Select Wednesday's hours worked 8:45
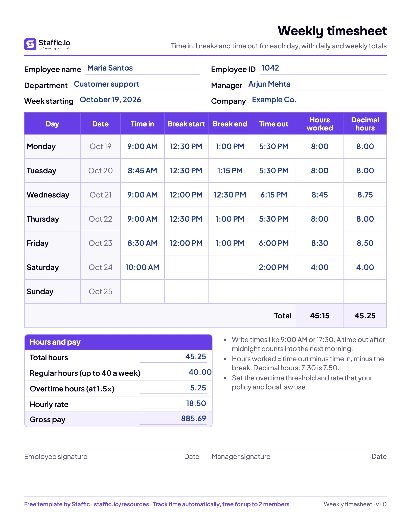The width and height of the screenshot is (411, 532). pos(320,195)
